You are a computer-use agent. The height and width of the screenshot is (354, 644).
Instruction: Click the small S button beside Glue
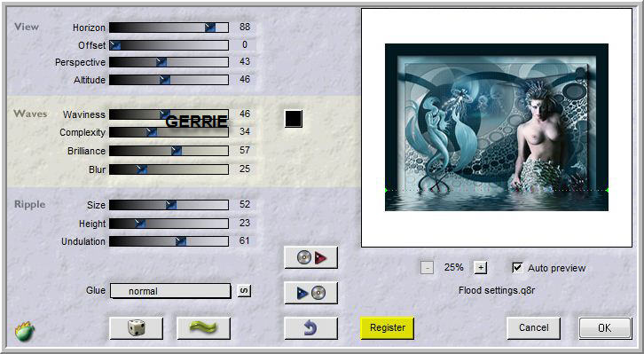(x=244, y=291)
